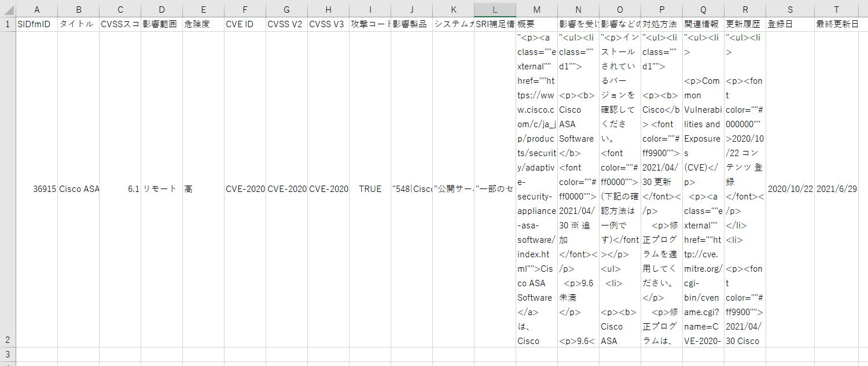Select row 3 header

[x=8, y=354]
